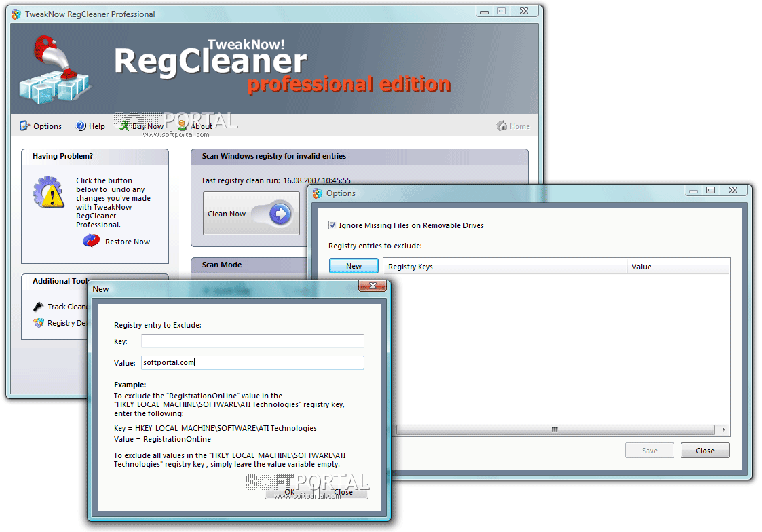Click OK in the New dialog
This screenshot has width=762, height=532.
[290, 492]
